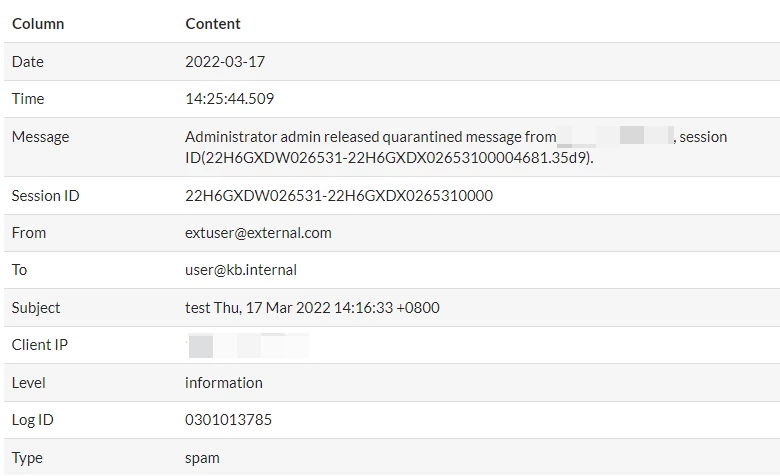Viewport: 780px width, 476px height.
Task: Click sender address extuser@external.com
Action: coord(258,233)
